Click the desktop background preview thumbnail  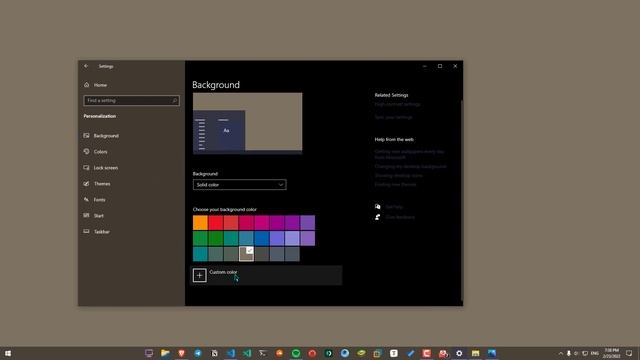[x=248, y=123]
